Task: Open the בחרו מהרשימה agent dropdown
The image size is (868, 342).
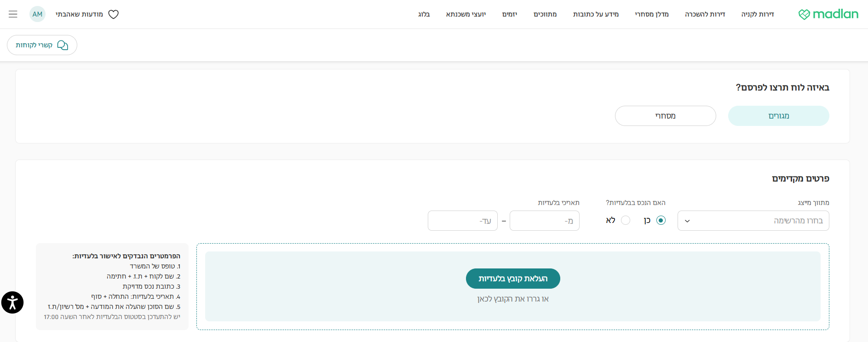Action: point(759,221)
